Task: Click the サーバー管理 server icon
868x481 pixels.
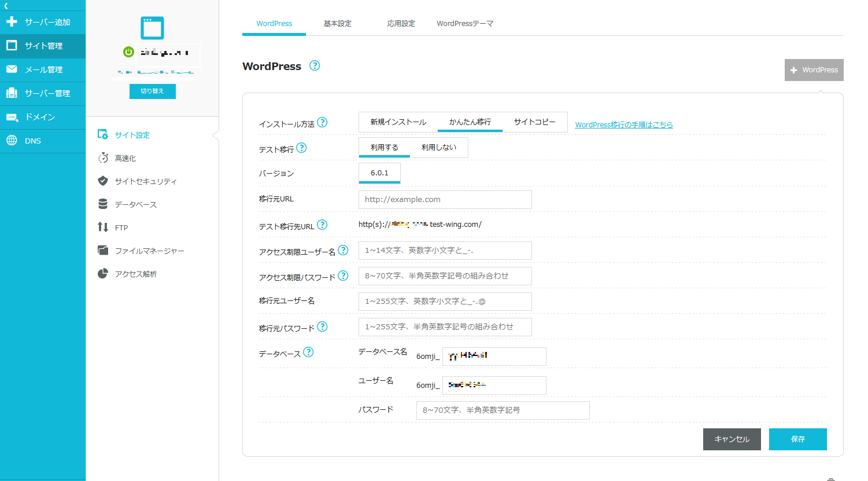Action: 12,93
